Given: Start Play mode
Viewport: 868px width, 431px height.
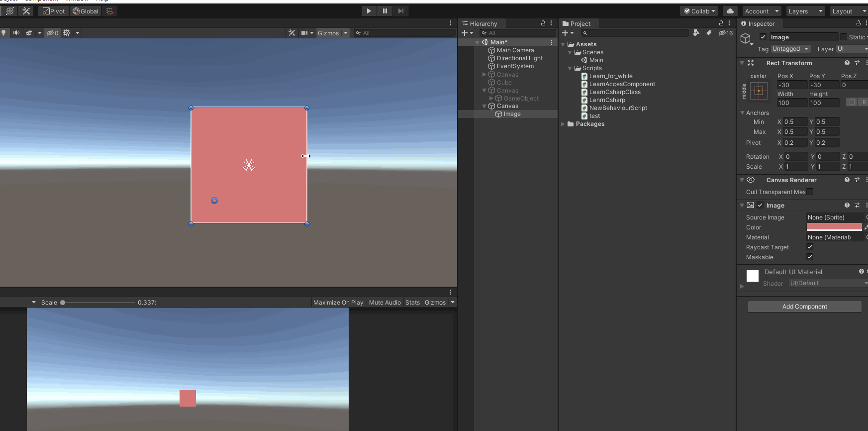Looking at the screenshot, I should [369, 11].
